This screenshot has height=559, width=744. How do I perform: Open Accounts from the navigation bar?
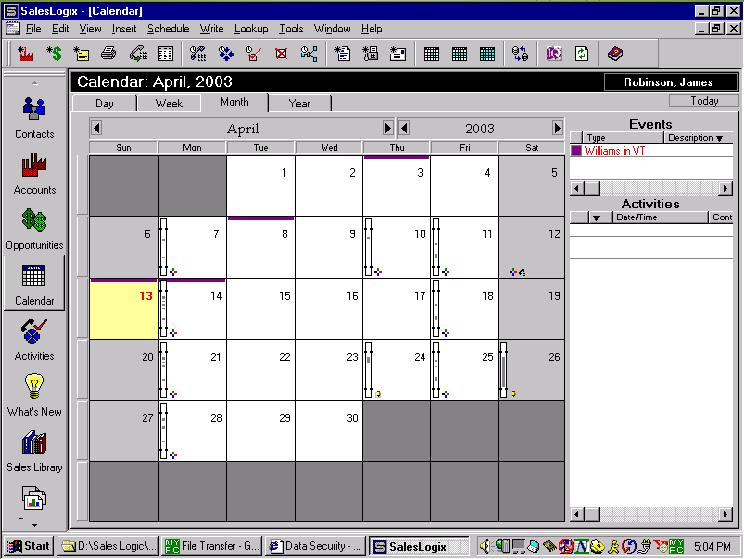[x=34, y=174]
